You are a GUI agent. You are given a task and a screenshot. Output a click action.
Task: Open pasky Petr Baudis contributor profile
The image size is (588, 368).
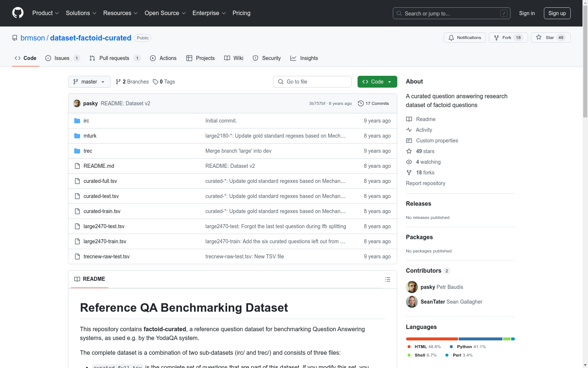click(434, 287)
